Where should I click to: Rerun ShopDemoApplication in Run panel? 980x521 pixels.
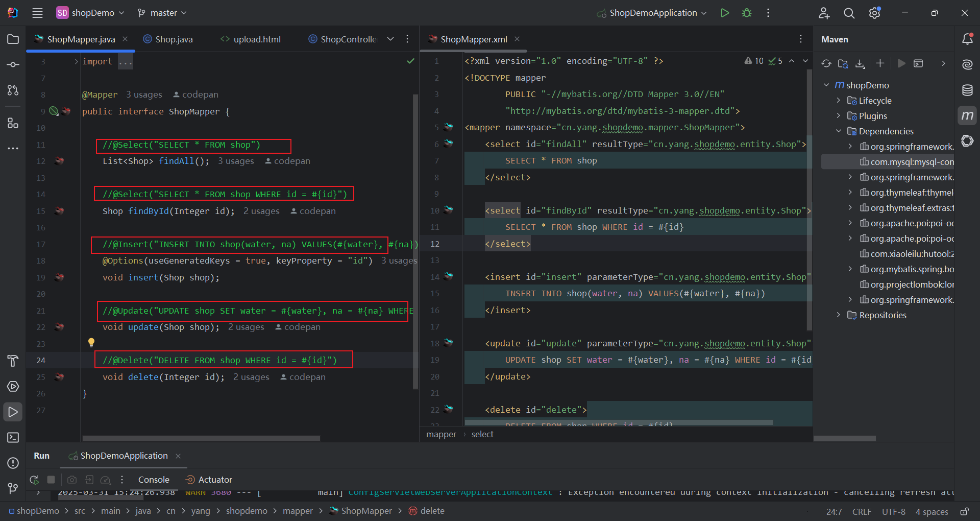point(34,480)
